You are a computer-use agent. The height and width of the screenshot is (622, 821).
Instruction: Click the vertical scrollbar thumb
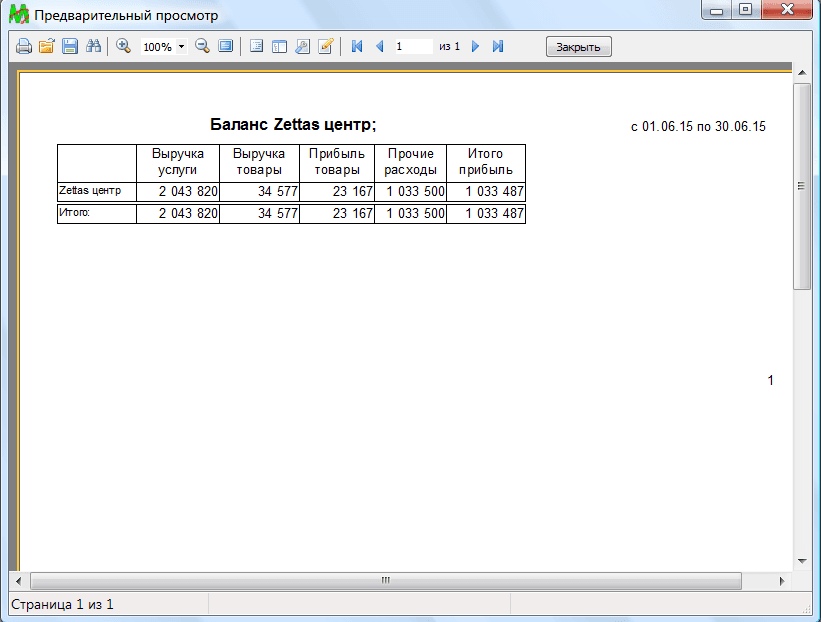pyautogui.click(x=802, y=186)
